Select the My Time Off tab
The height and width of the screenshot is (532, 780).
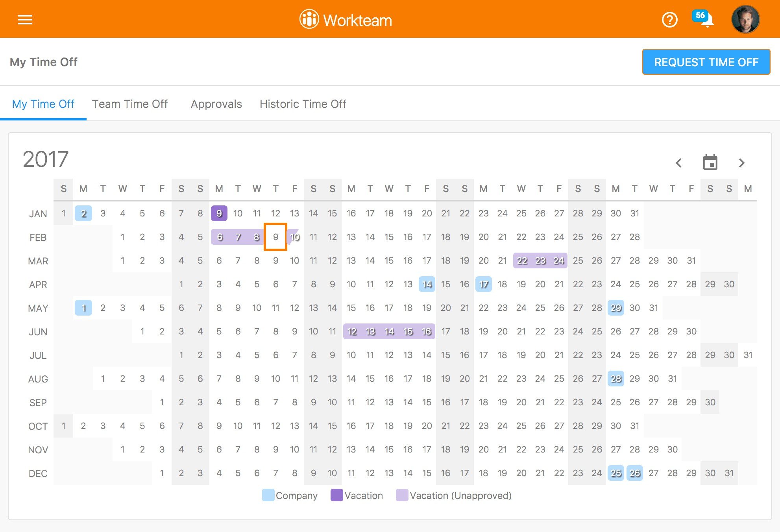point(43,104)
